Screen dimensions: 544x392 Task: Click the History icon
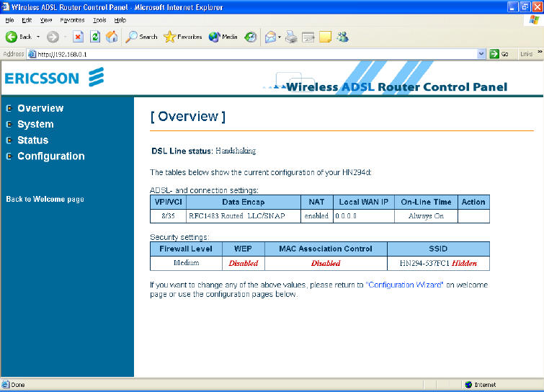click(x=251, y=37)
